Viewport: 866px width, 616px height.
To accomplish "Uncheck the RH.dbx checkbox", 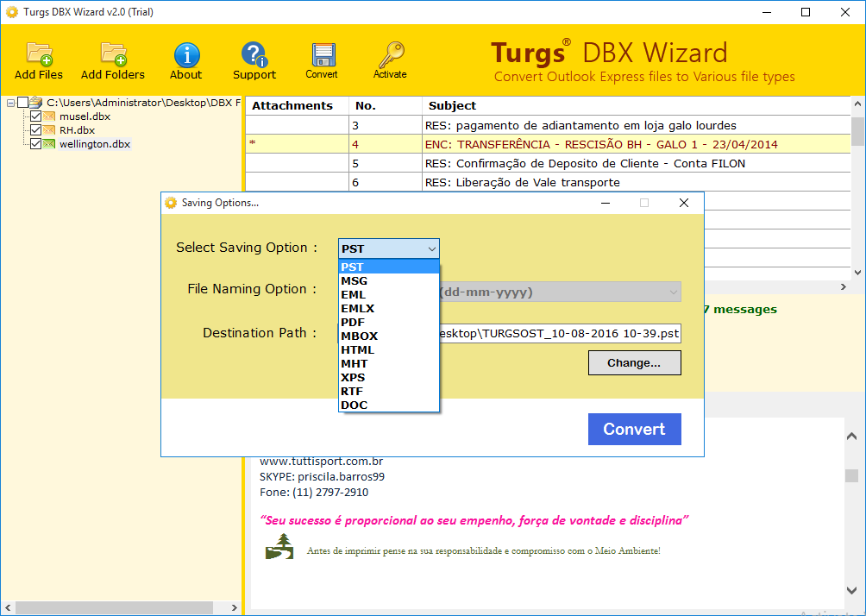I will tap(36, 129).
